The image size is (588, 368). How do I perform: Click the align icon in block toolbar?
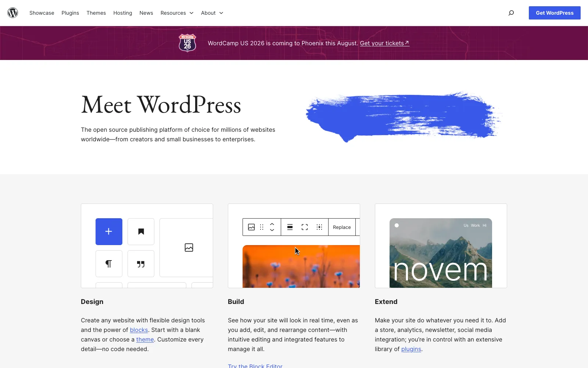pyautogui.click(x=290, y=227)
